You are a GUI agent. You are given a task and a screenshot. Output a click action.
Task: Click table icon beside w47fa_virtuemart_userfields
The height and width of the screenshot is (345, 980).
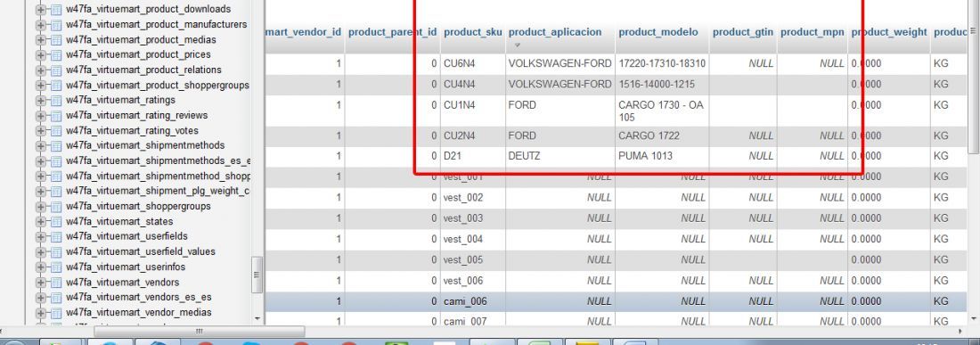55,236
